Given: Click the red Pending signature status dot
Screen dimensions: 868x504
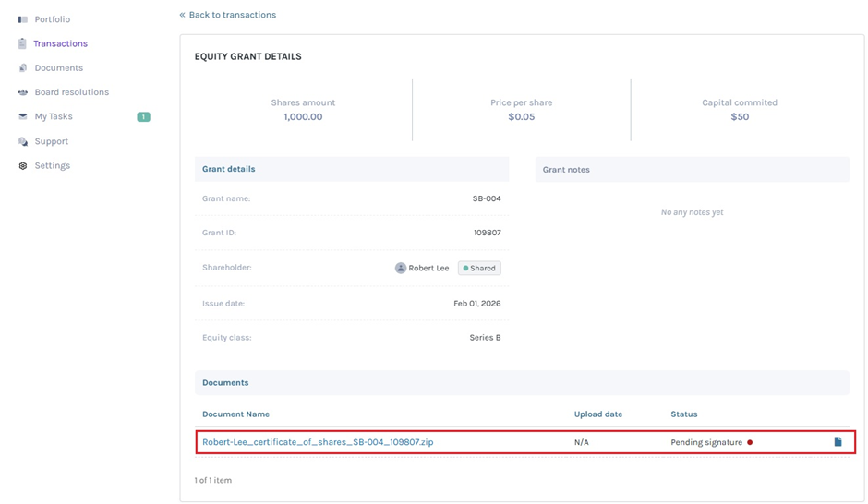Looking at the screenshot, I should 750,442.
